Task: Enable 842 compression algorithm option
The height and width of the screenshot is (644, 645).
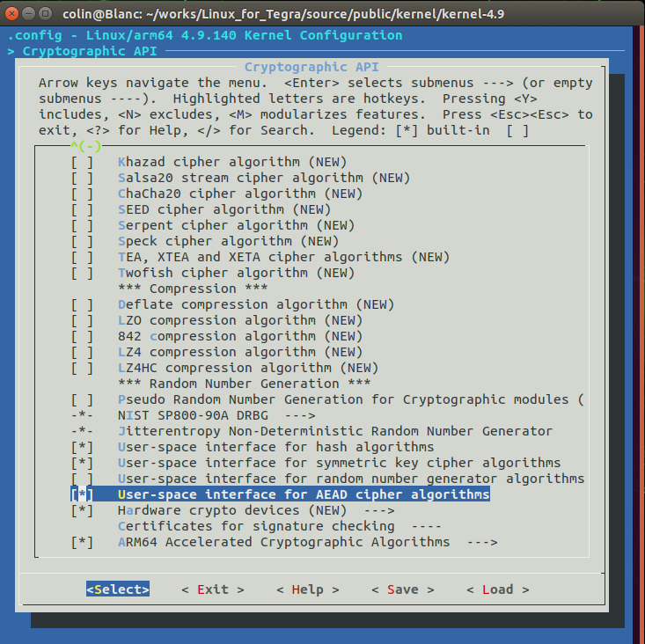Action: click(82, 336)
